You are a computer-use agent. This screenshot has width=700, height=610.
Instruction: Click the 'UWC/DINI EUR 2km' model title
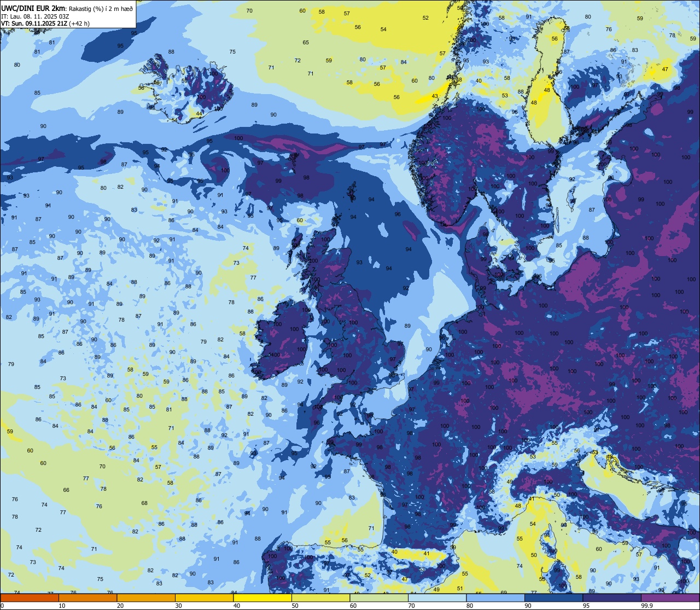[x=33, y=8]
